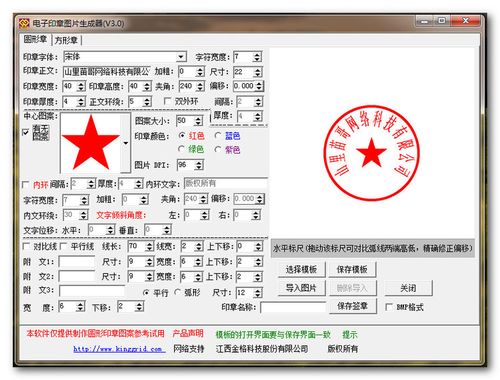Adjust the 印章厚度 spinner
The width and height of the screenshot is (500, 380).
point(81,101)
